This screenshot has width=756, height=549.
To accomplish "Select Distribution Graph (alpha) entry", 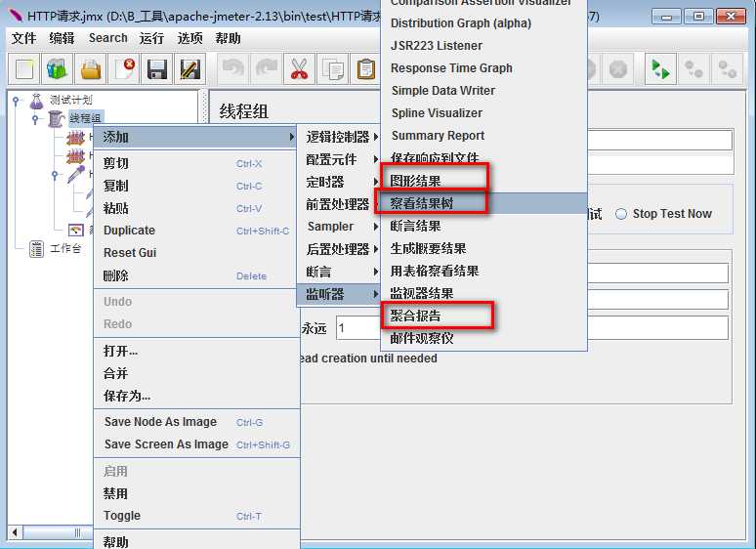I will point(484,23).
